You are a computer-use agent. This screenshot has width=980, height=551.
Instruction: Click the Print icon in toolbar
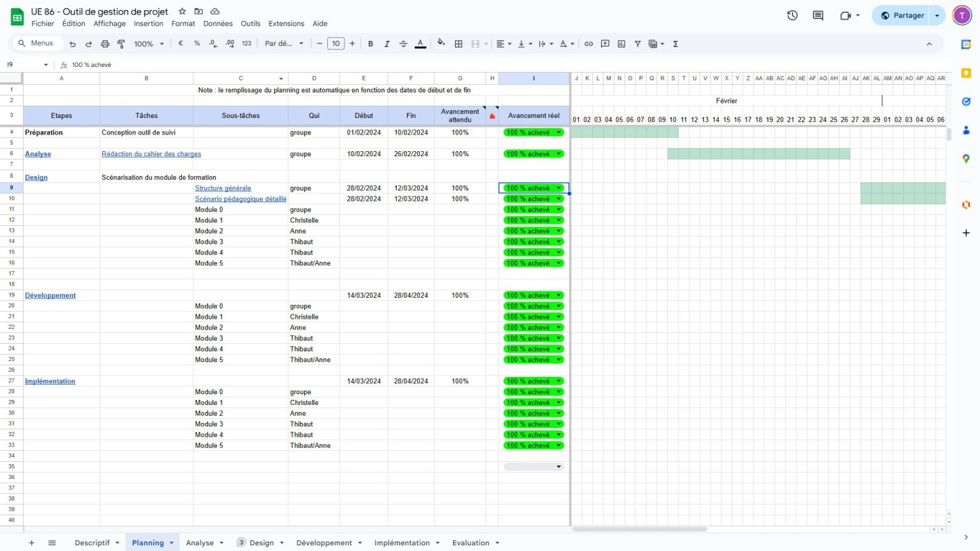tap(105, 44)
